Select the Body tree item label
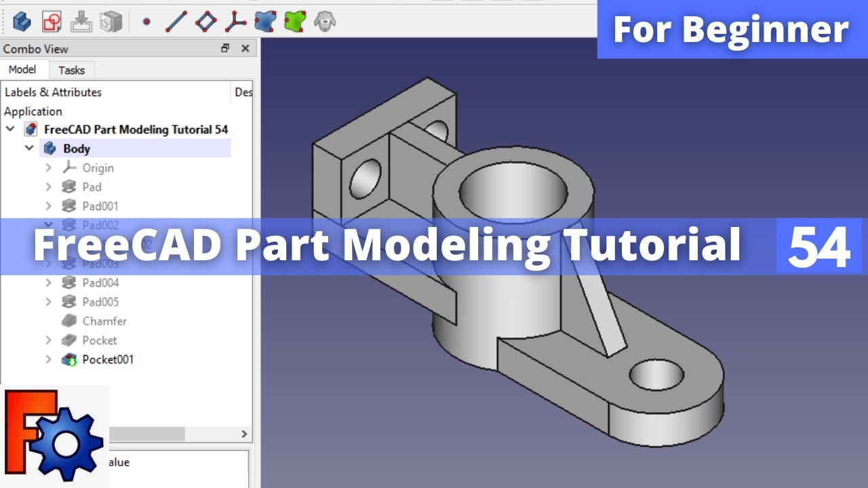Screen dimensions: 868x488 click(77, 148)
